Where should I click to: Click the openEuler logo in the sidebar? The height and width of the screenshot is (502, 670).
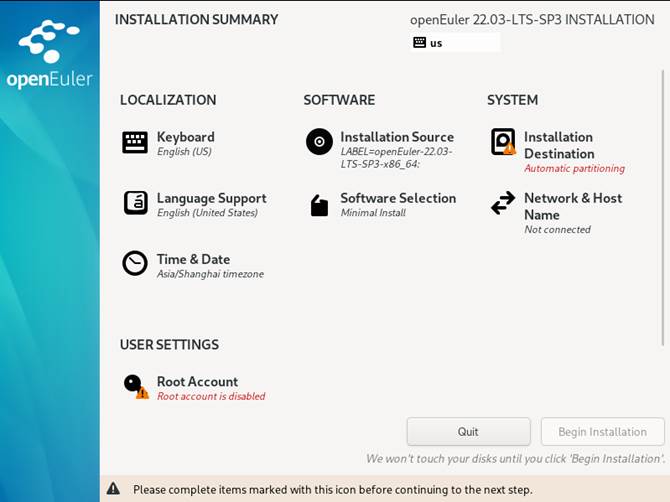(50, 56)
